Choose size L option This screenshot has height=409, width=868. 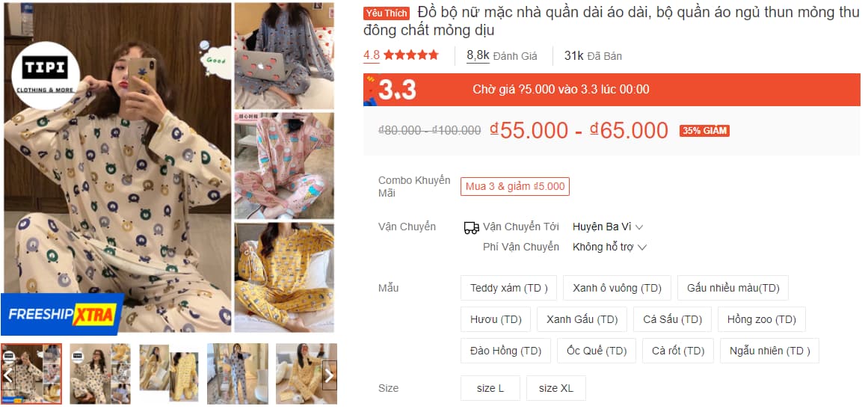490,388
